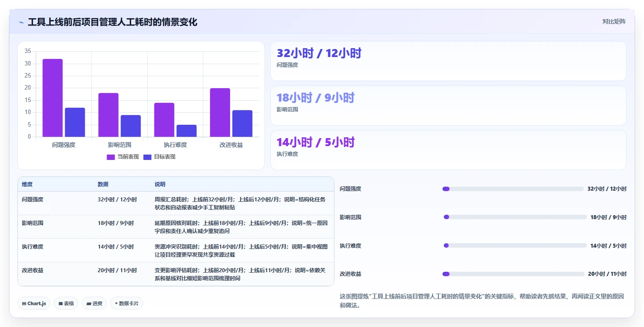Click the 改进收益 x-axis label in chart
The height and width of the screenshot is (327, 644).
click(x=231, y=145)
